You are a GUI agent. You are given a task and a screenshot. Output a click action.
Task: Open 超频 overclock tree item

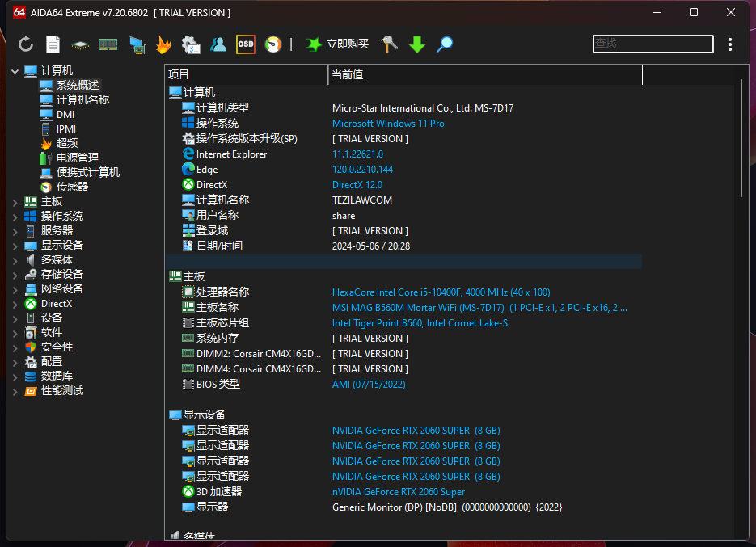[66, 144]
